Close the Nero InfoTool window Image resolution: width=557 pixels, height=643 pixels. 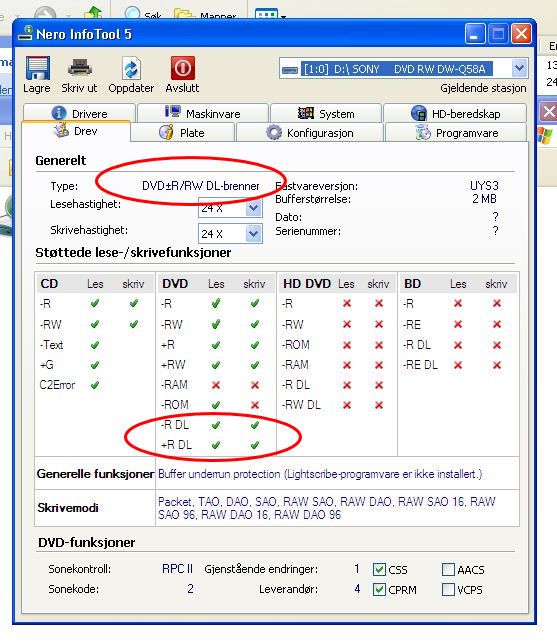521,34
